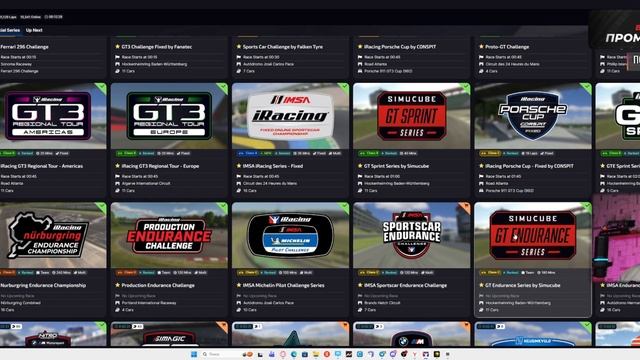Open iRacing Michelin Pilot Challenge thumbnail
The height and width of the screenshot is (360, 640).
[x=291, y=236]
